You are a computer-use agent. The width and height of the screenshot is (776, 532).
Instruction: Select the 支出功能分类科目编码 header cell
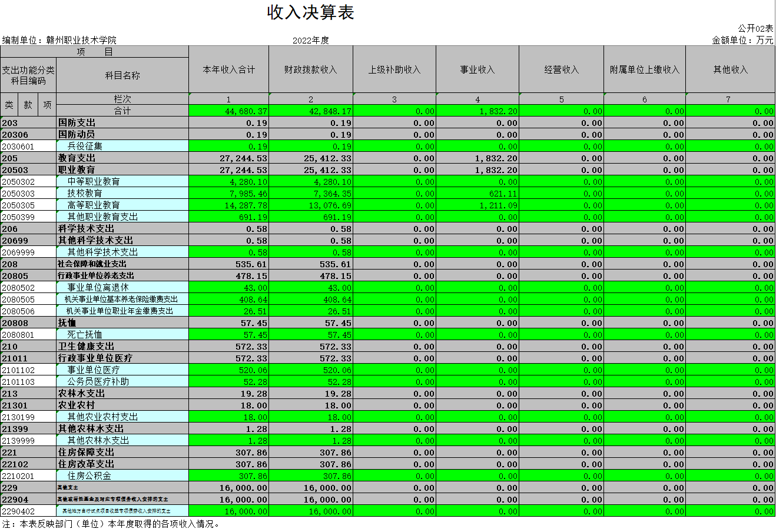pos(28,75)
